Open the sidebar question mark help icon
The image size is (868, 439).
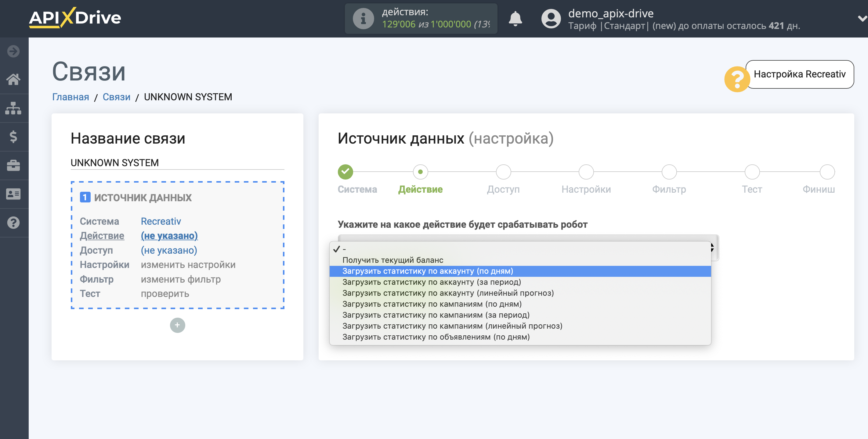pos(13,223)
